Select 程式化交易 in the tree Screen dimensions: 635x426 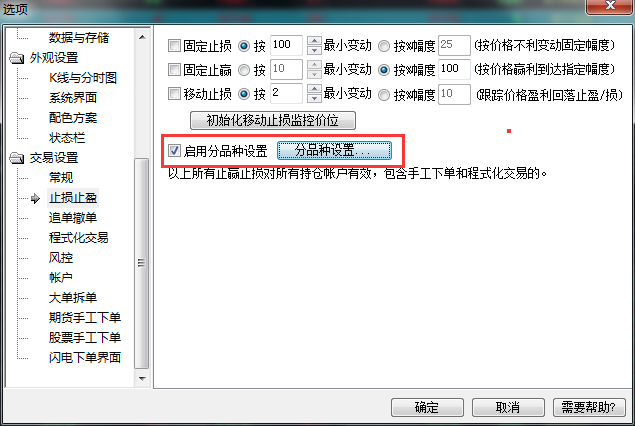(79, 238)
